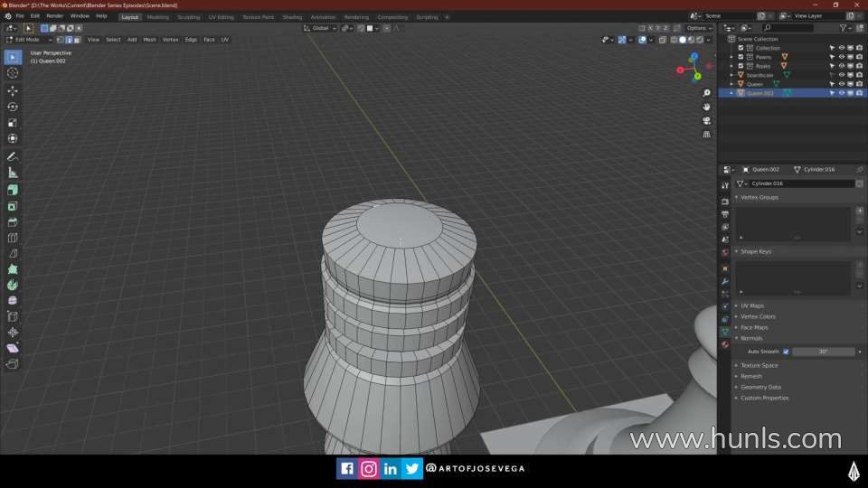The width and height of the screenshot is (868, 488).
Task: Select the Inset Faces tool
Action: pos(13,206)
